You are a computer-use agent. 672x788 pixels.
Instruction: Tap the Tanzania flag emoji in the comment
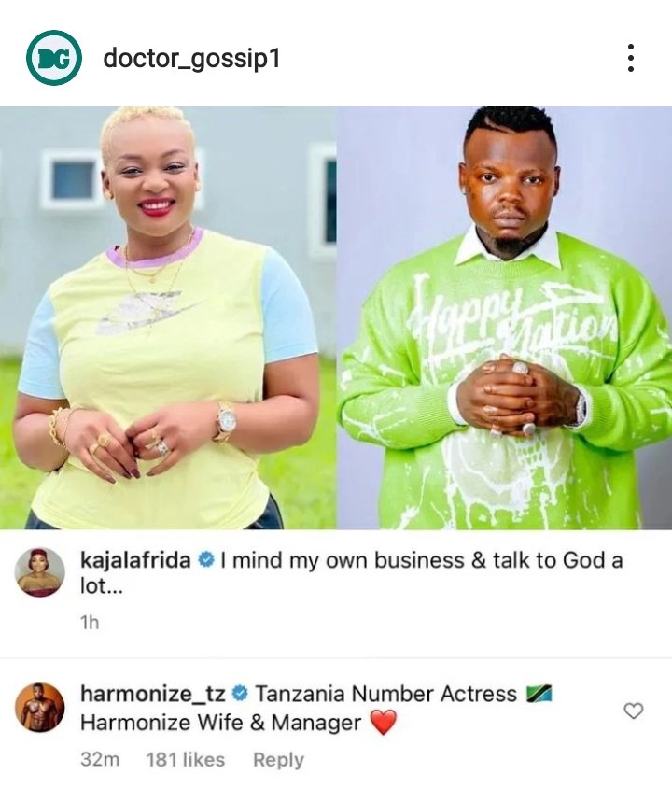539,694
